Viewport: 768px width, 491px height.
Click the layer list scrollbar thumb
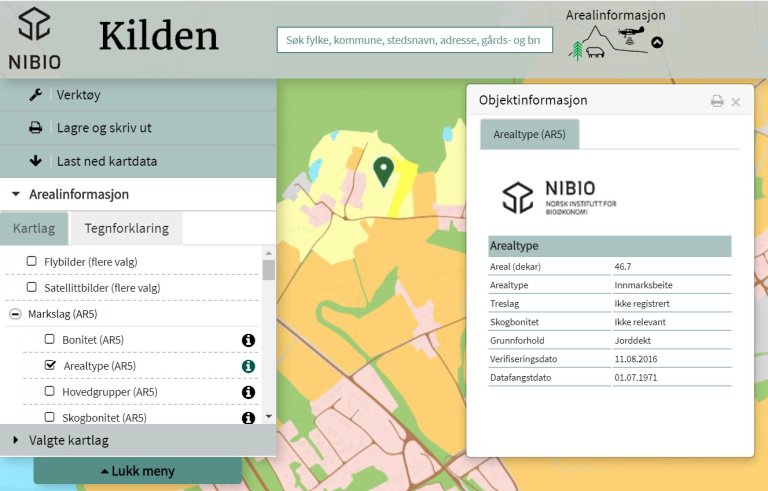[268, 270]
